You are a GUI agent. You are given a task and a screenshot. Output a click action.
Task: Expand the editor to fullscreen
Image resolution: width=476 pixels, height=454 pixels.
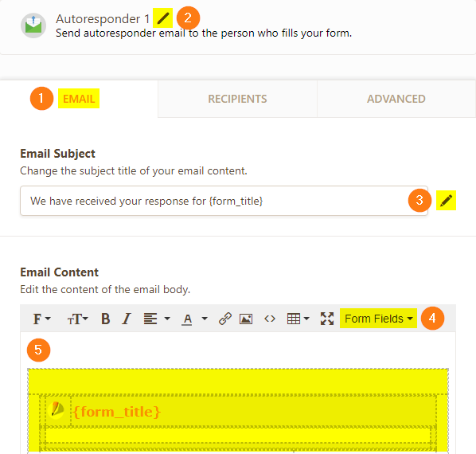[x=327, y=319]
